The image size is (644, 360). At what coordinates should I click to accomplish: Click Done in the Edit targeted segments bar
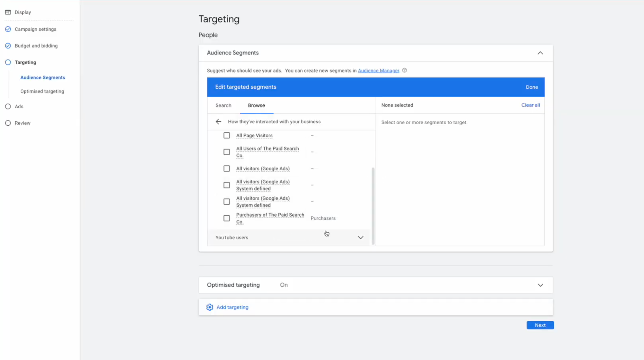(x=532, y=87)
